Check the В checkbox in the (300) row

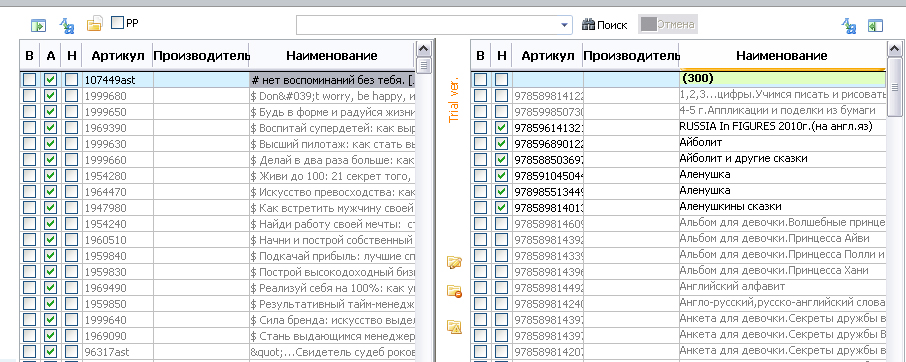pos(480,80)
